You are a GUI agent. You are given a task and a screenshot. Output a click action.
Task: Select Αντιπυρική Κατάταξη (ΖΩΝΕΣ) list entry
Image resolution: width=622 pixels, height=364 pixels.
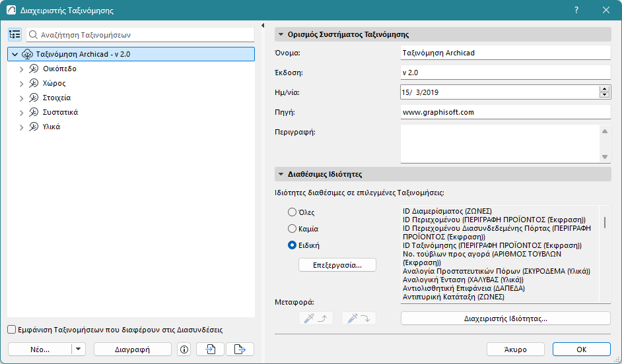[x=454, y=297]
